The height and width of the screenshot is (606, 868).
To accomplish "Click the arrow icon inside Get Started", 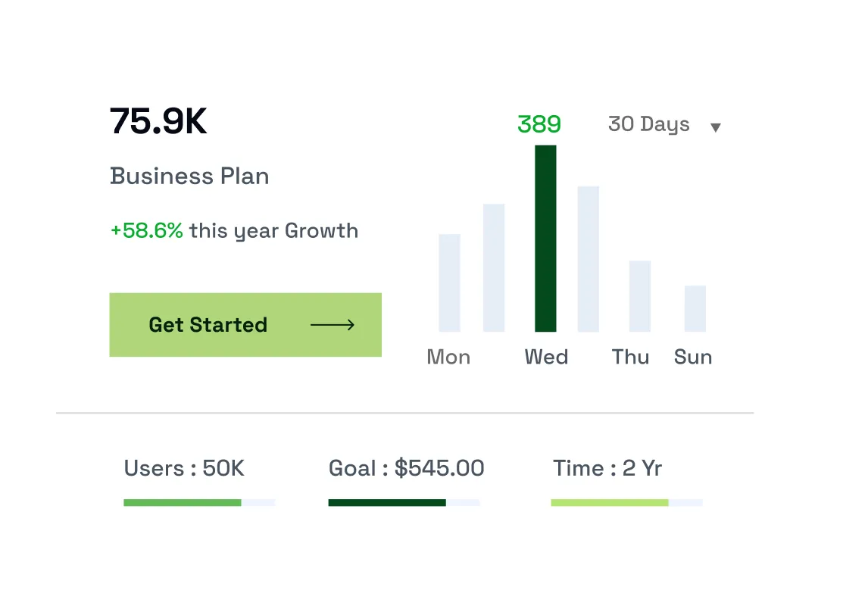I will [x=333, y=325].
